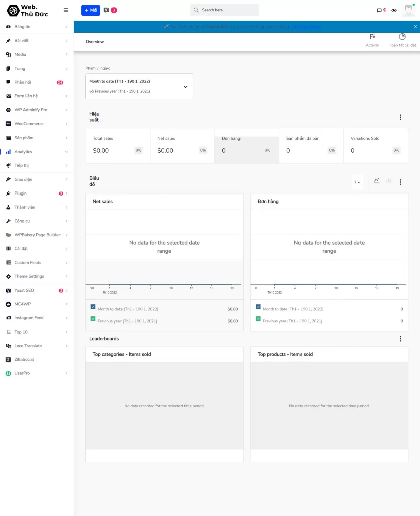The width and height of the screenshot is (420, 516).
Task: Click the user avatar in the top right
Action: pyautogui.click(x=408, y=9)
